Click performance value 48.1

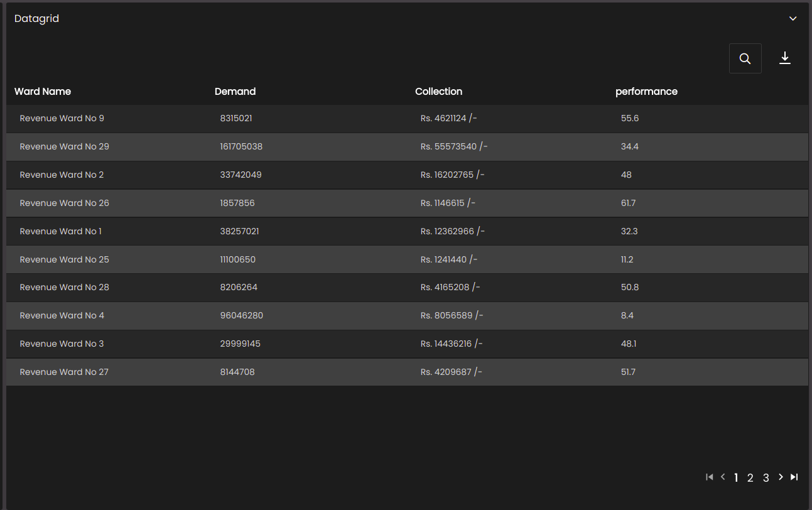pyautogui.click(x=629, y=344)
